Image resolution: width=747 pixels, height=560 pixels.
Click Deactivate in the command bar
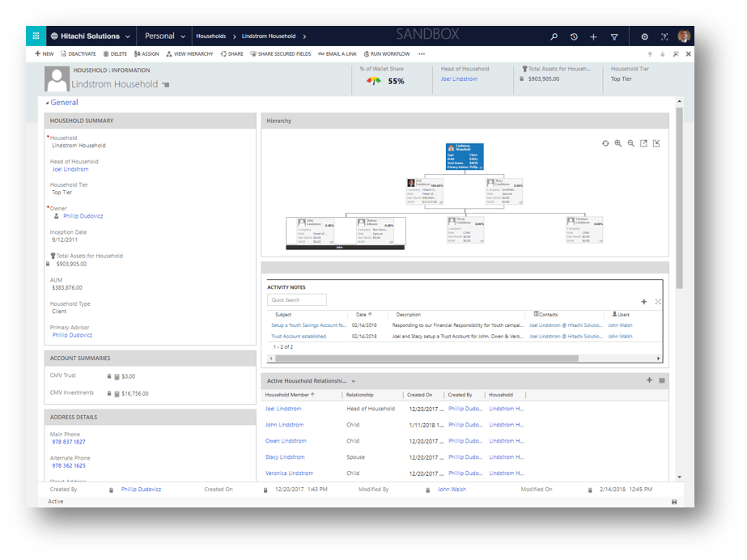79,54
